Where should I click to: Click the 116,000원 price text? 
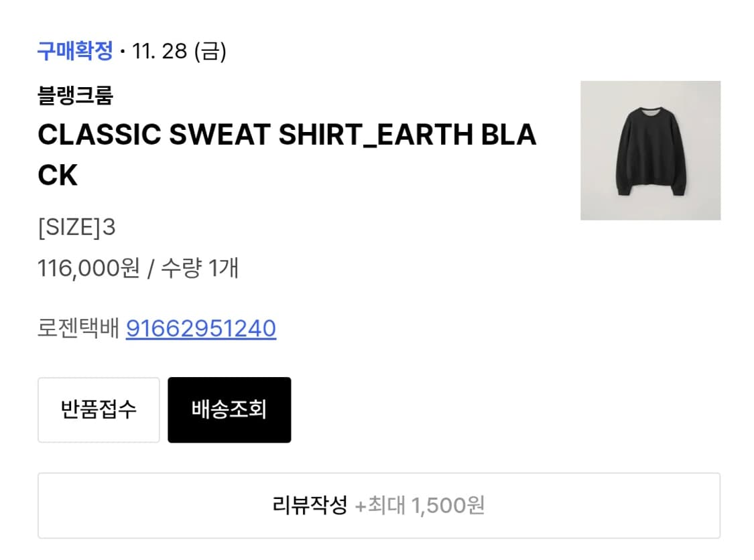[x=88, y=269]
